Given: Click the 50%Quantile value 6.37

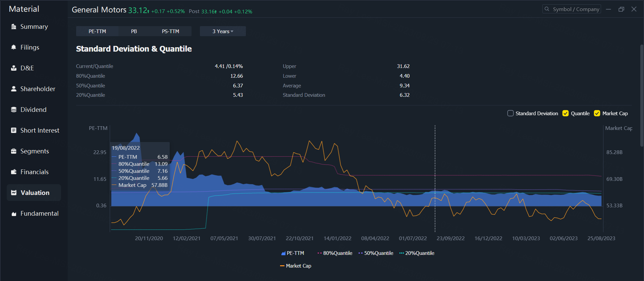Looking at the screenshot, I should point(238,86).
